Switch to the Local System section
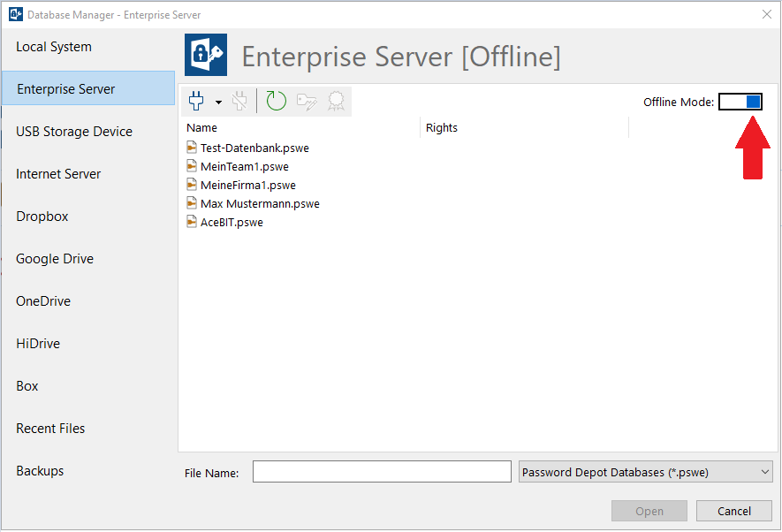 click(54, 46)
